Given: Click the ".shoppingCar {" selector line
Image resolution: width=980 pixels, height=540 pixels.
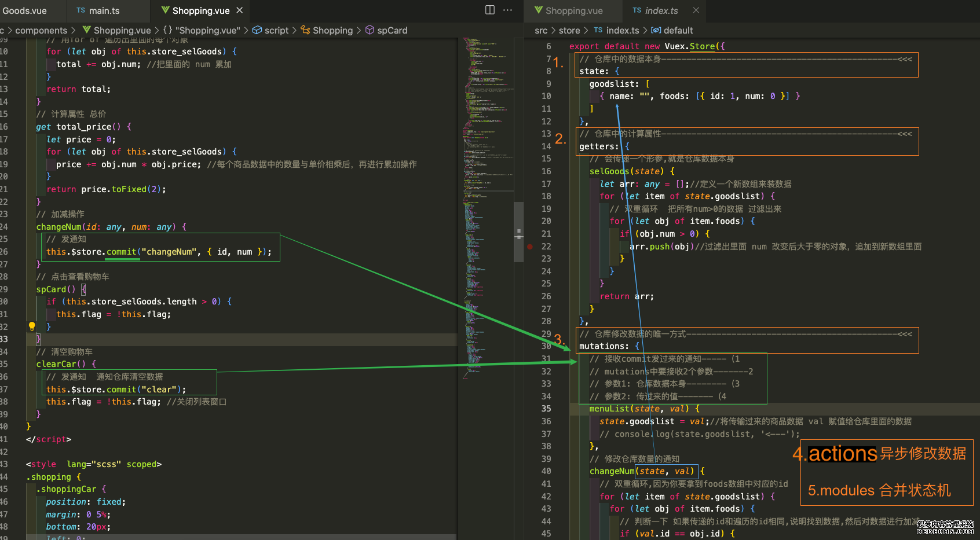Looking at the screenshot, I should tap(71, 489).
